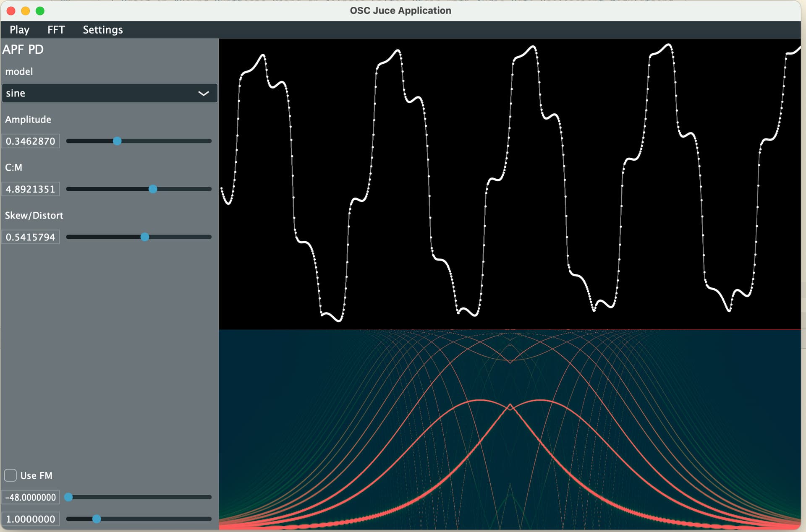Image resolution: width=806 pixels, height=532 pixels.
Task: Click the Skew/Distort slider thumb
Action: click(145, 237)
